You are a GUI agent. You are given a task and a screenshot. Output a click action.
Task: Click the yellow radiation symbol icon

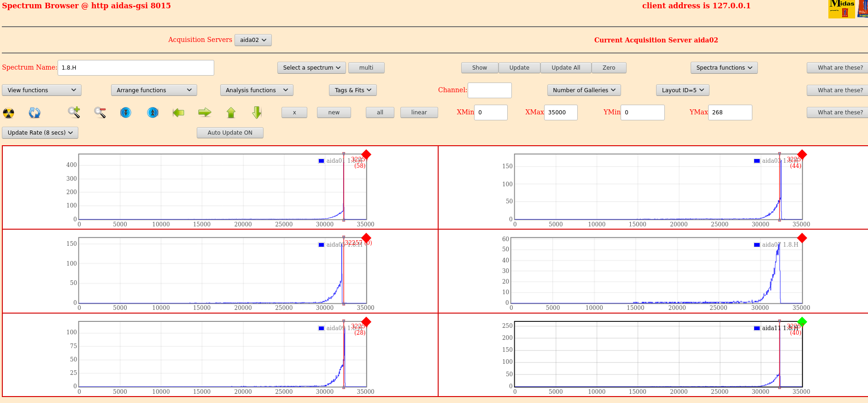click(x=8, y=113)
